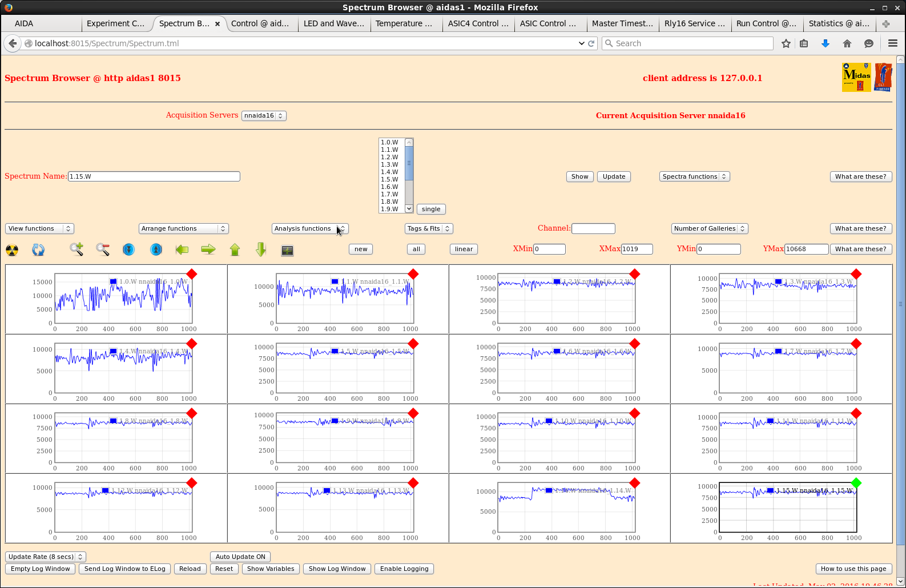Click the blue double down-arrow icon
Viewport: 906px width, 588px height.
tap(129, 249)
